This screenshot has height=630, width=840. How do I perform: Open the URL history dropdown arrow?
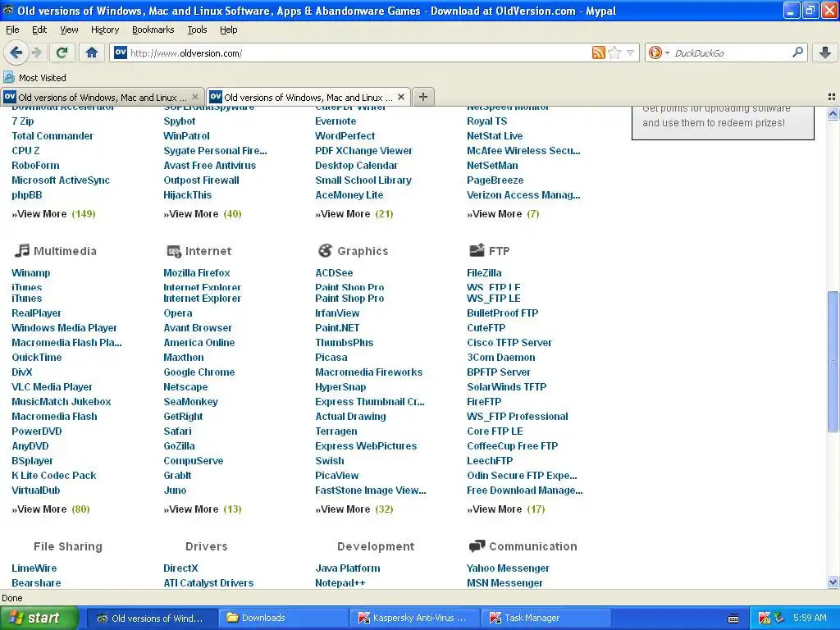coord(631,52)
